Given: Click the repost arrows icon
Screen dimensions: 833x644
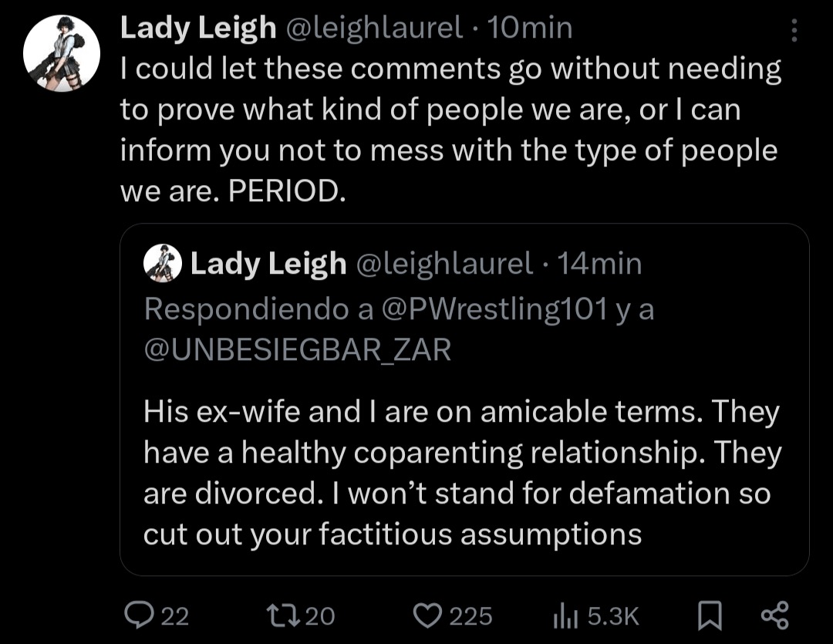Looking at the screenshot, I should point(277,615).
